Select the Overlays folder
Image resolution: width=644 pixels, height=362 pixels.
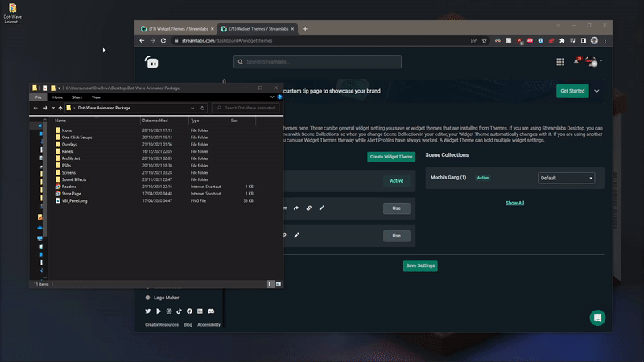[69, 145]
